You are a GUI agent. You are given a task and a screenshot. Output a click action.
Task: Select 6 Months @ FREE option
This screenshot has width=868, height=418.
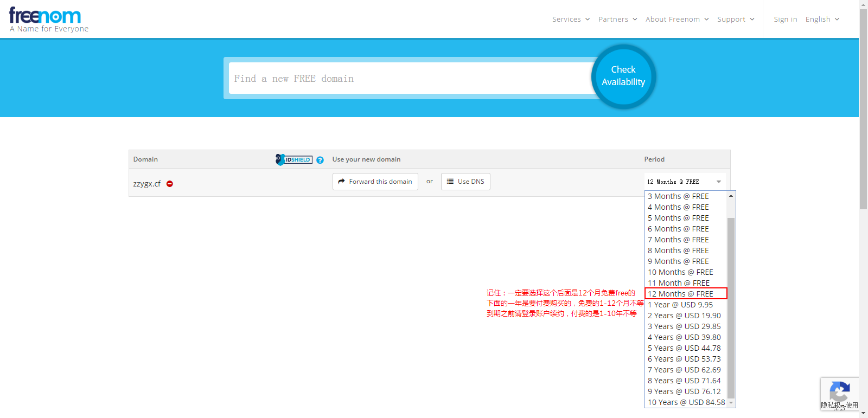coord(686,229)
